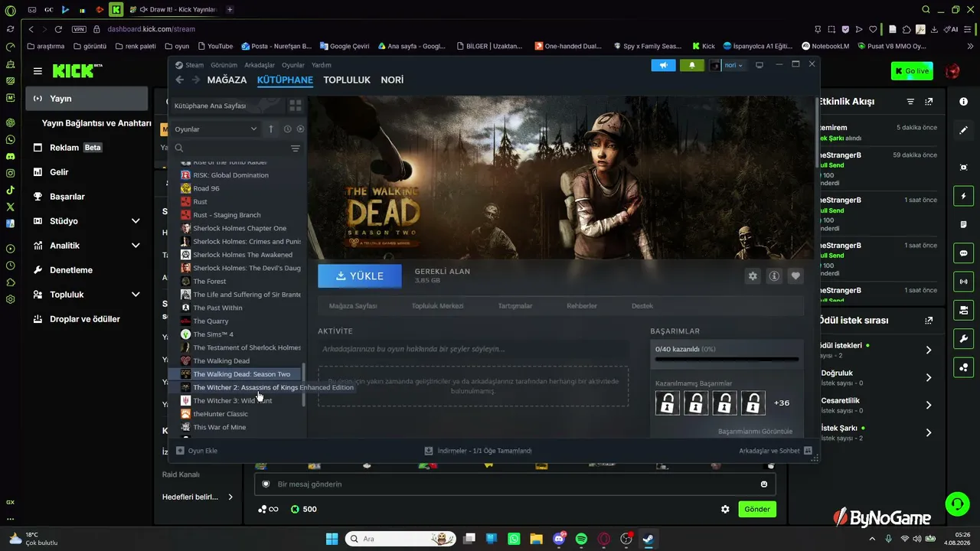Select The Witcher 3: Wild Hunt in library
The width and height of the screenshot is (980, 551).
232,401
